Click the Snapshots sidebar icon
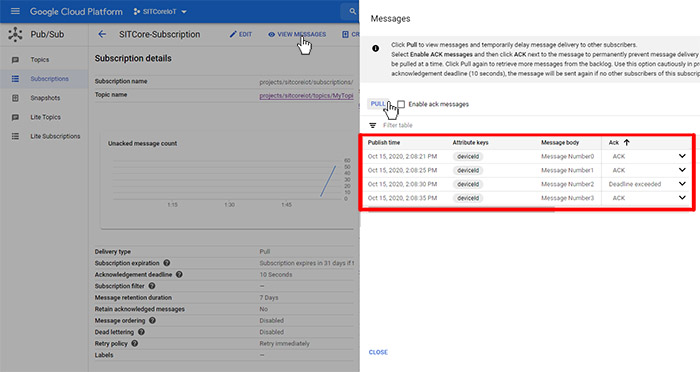Image resolution: width=700 pixels, height=372 pixels. (x=15, y=98)
